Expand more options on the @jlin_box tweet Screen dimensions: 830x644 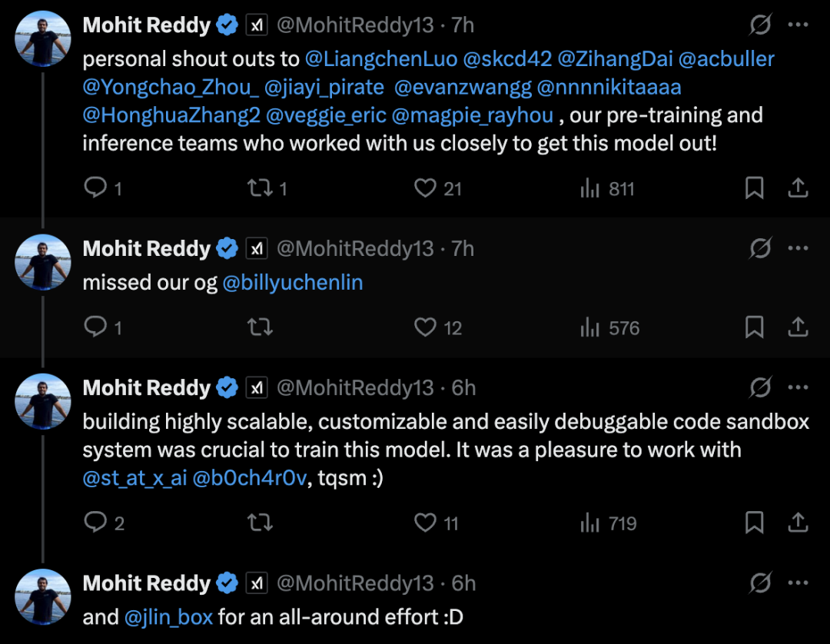[x=798, y=583]
